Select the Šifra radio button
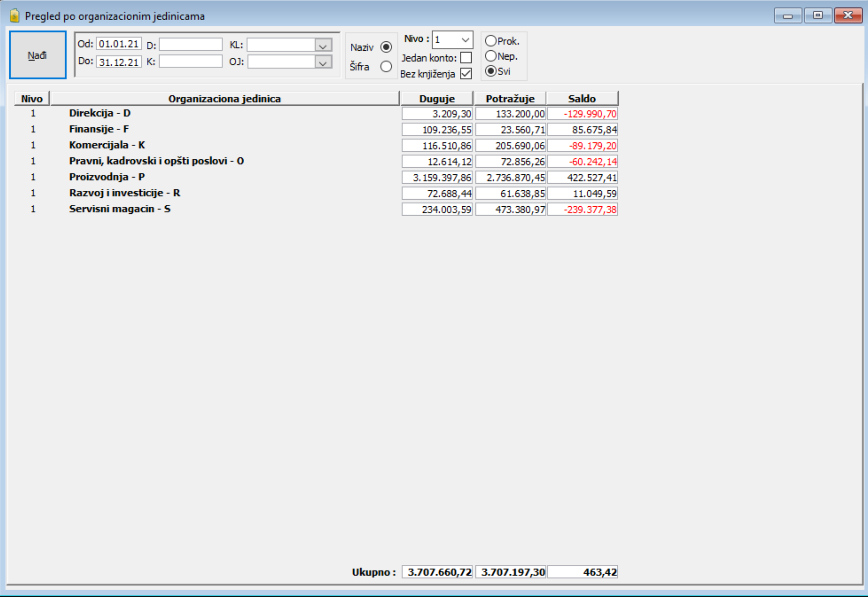 pyautogui.click(x=386, y=67)
